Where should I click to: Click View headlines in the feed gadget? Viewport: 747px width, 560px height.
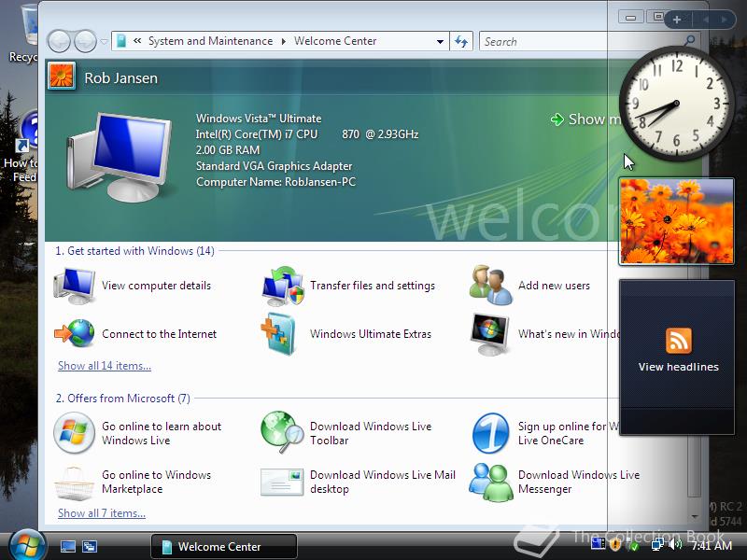[x=679, y=367]
